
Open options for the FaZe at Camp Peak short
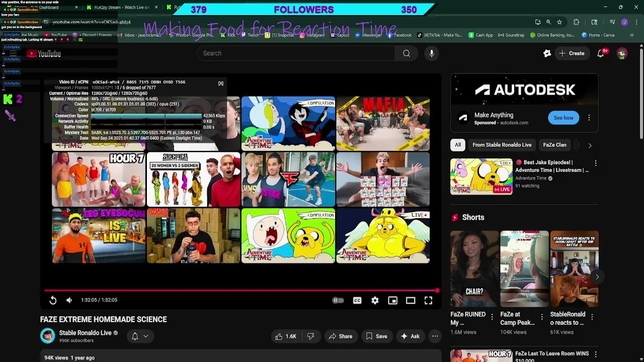(x=542, y=317)
